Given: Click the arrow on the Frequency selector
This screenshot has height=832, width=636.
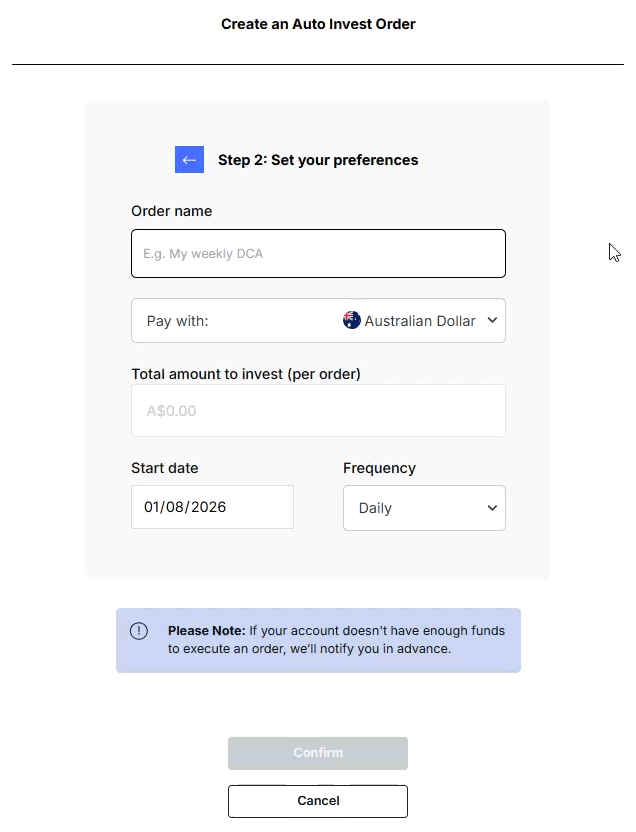Looking at the screenshot, I should [x=491, y=508].
